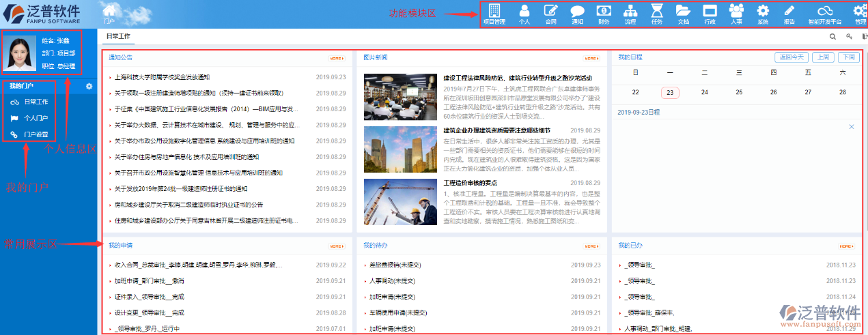Open the 上海科技大学附属学校奖金发放通知 link
The width and height of the screenshot is (868, 335).
coord(162,77)
